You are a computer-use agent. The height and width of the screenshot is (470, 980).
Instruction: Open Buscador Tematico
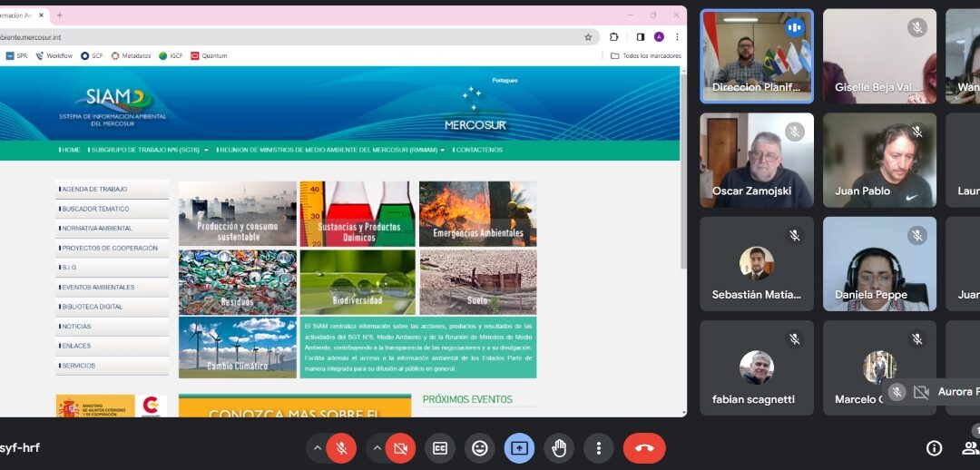[112, 209]
